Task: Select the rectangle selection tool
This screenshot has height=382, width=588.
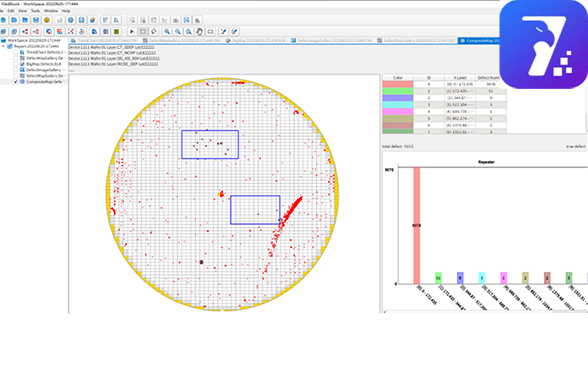Action: pos(143,31)
